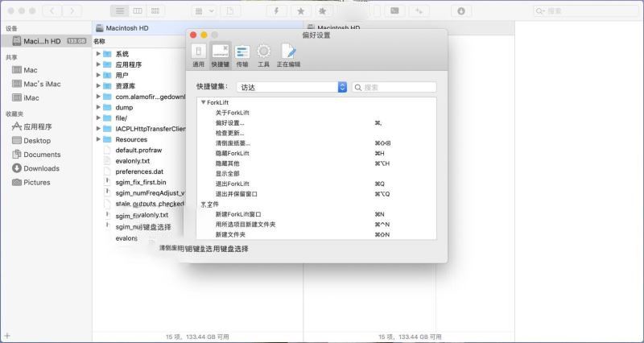Click the 名称 column header
Viewport: 644px width, 343px height.
(x=99, y=41)
